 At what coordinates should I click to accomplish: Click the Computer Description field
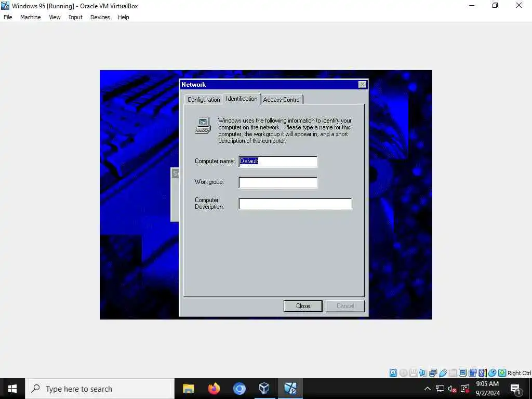pos(296,204)
